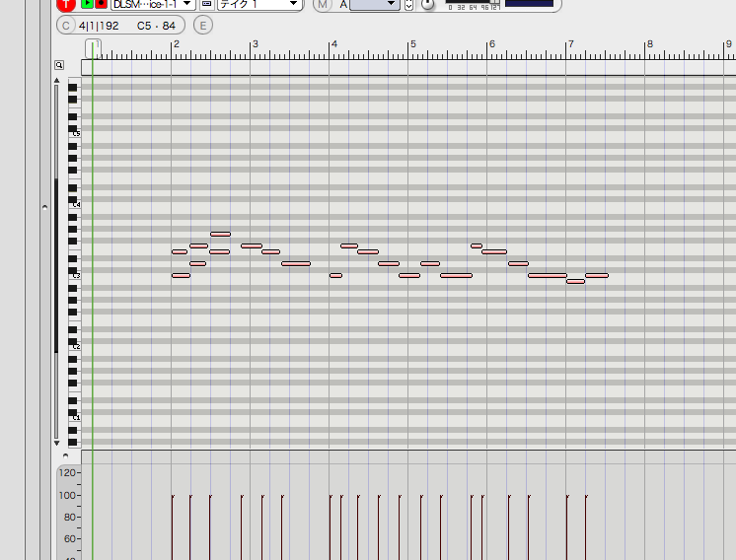Toggle the round C button
The height and width of the screenshot is (560, 736).
(x=66, y=26)
